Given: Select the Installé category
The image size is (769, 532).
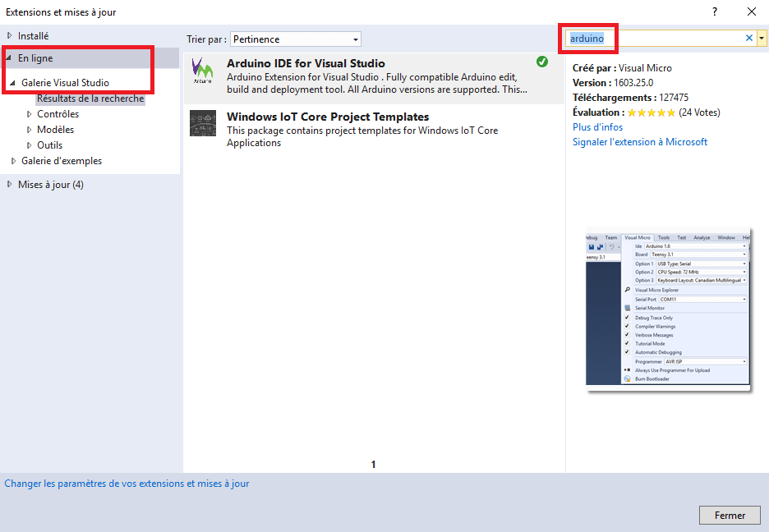Looking at the screenshot, I should [34, 36].
